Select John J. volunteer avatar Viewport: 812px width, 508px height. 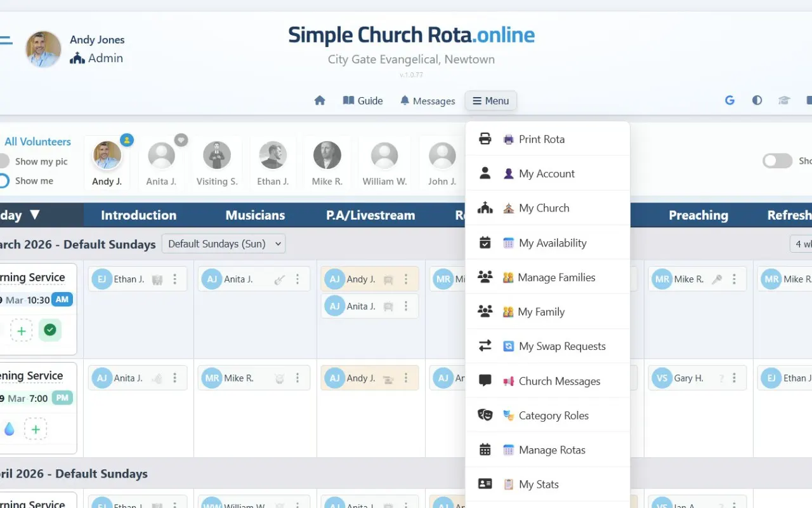coord(442,156)
